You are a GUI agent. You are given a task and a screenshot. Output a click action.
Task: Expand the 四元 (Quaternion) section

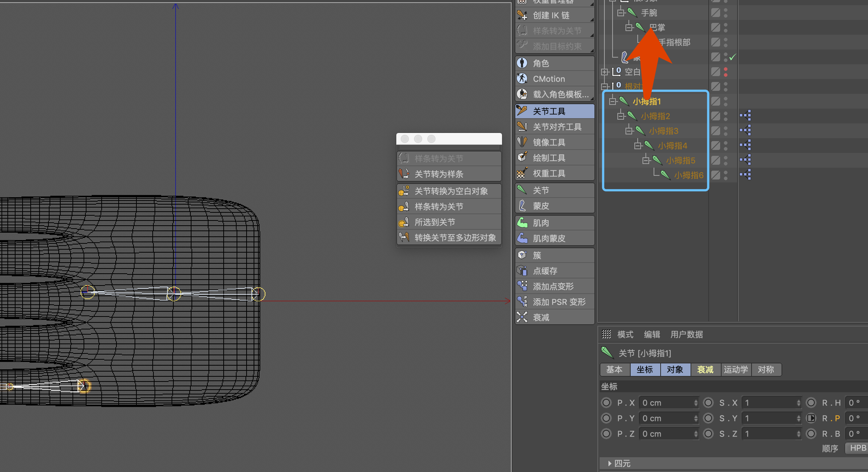610,463
